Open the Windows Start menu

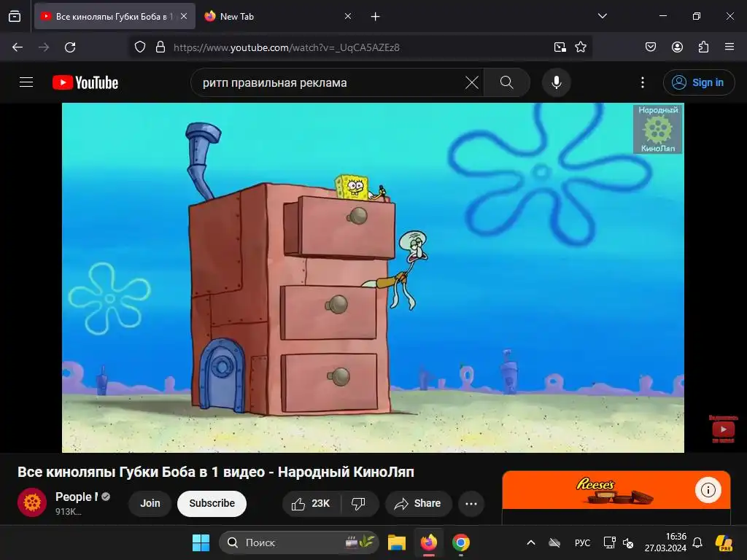tap(201, 542)
